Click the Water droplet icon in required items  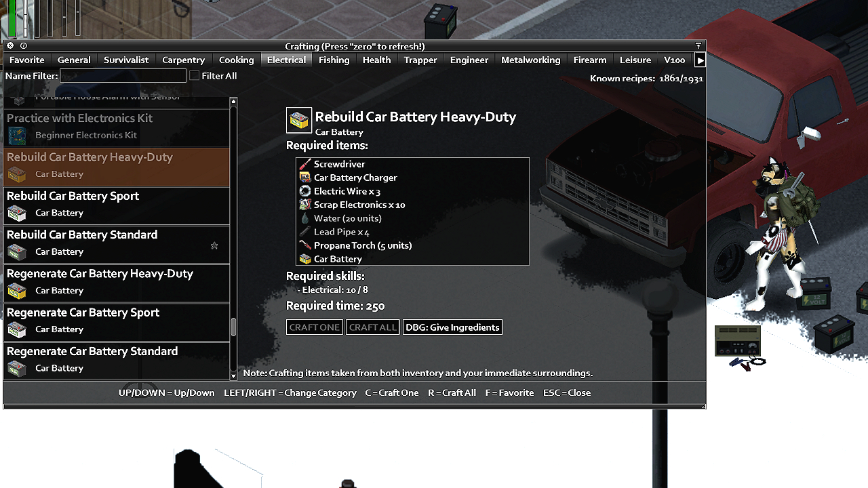[x=305, y=218]
